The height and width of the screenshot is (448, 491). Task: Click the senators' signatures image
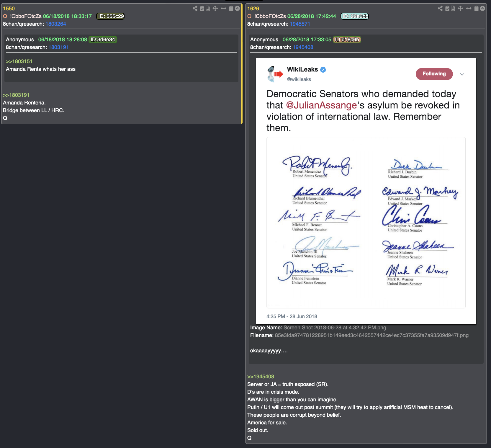[x=366, y=223]
